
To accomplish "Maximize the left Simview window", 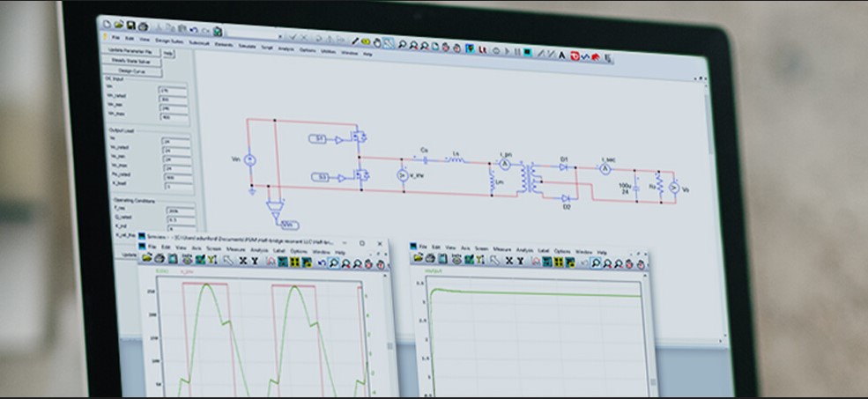I will click(x=362, y=243).
